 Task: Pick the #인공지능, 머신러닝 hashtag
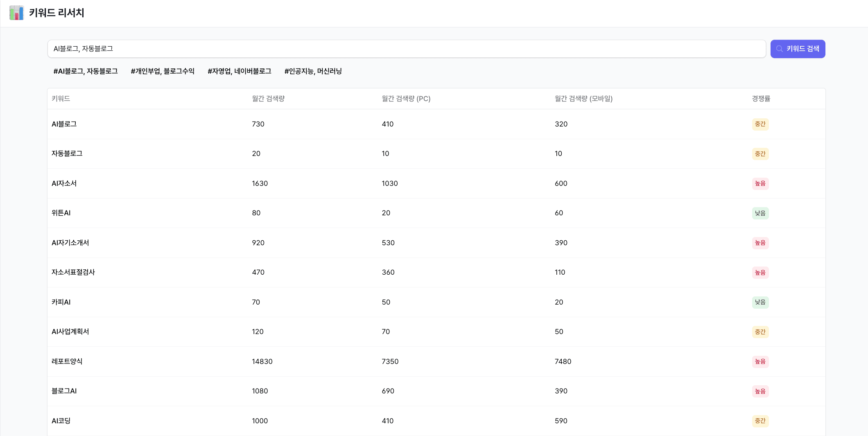click(x=313, y=71)
